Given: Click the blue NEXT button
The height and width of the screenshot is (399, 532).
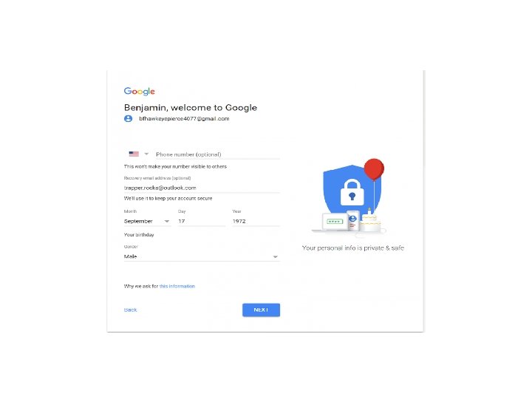Looking at the screenshot, I should pos(262,310).
